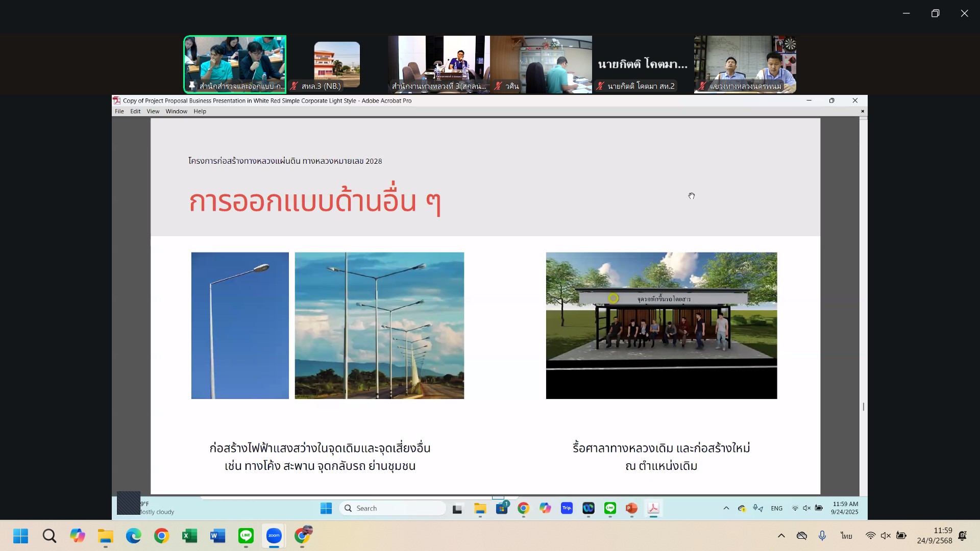
Task: Toggle the muted speaker volume icon
Action: [x=886, y=536]
